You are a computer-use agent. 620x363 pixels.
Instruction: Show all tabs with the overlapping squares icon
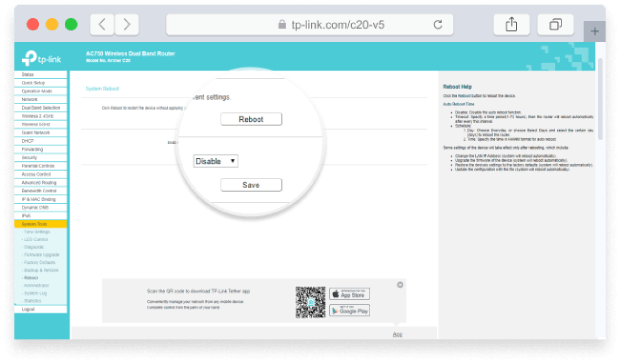[x=555, y=25]
